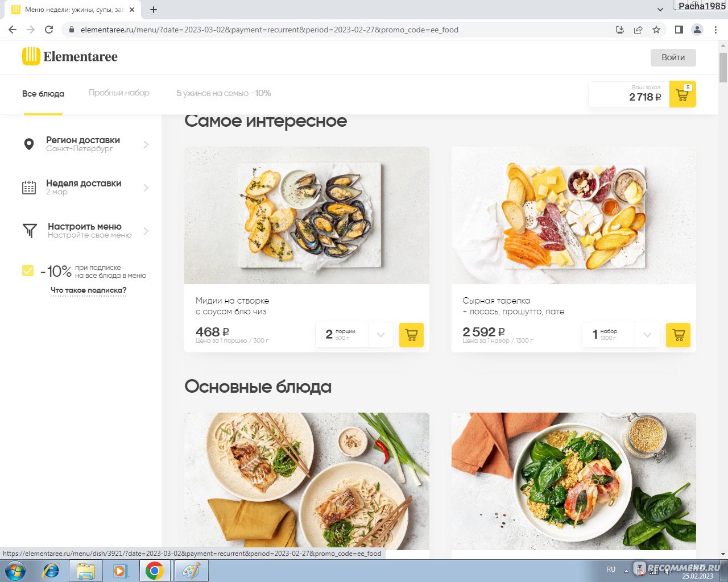728x582 pixels.
Task: Open a new browser tab
Action: [x=154, y=10]
